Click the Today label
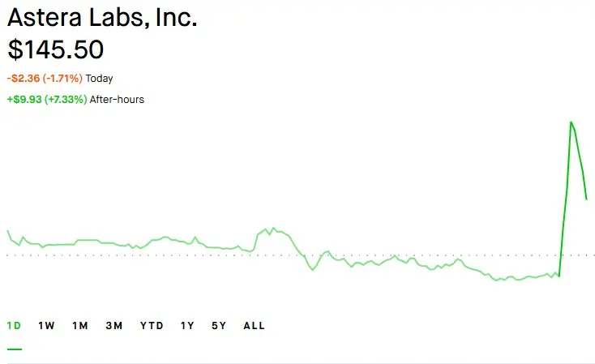The width and height of the screenshot is (595, 364). [x=99, y=79]
